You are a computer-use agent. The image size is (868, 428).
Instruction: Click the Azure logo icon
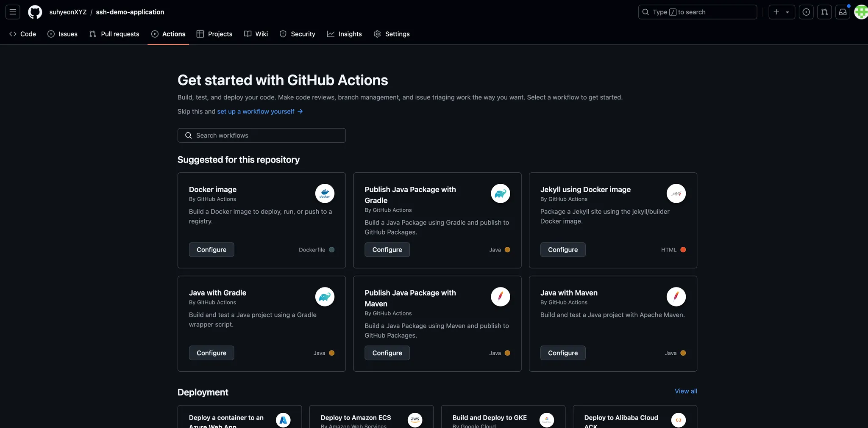(283, 420)
